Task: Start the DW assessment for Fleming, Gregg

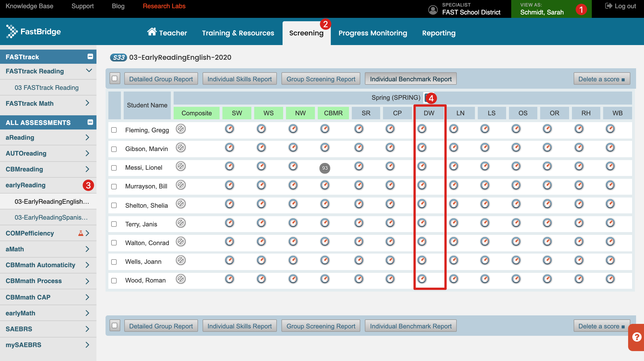Action: click(x=422, y=129)
